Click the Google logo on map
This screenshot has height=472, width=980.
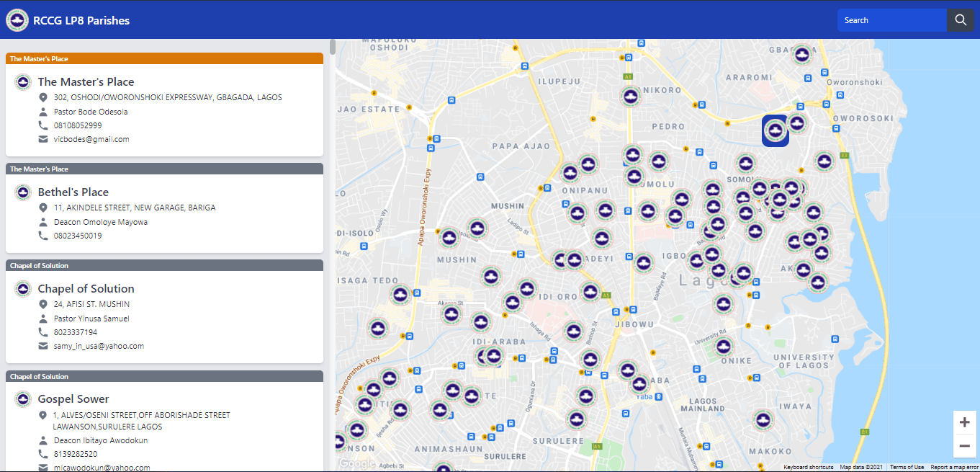tap(356, 463)
